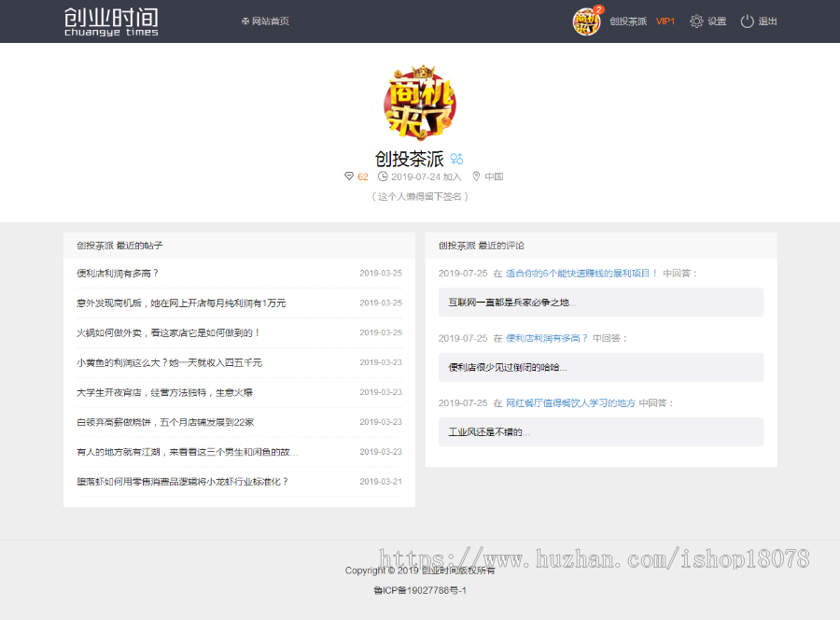Select the 网站首页 menu item

(270, 21)
